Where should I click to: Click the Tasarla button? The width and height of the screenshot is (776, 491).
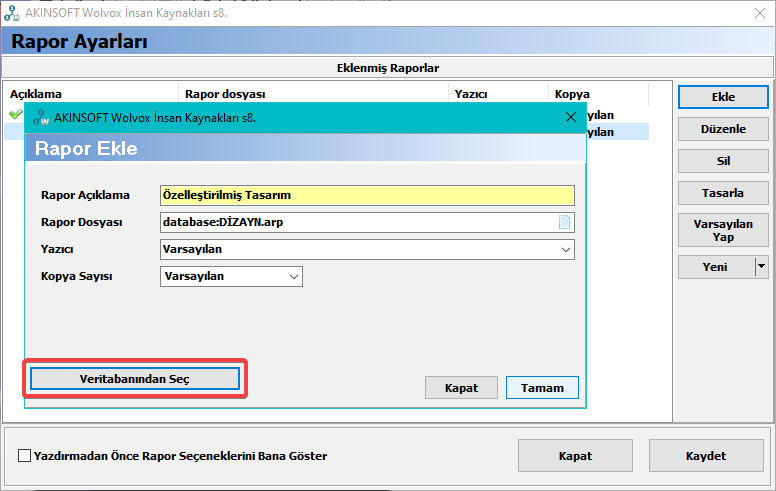click(723, 193)
